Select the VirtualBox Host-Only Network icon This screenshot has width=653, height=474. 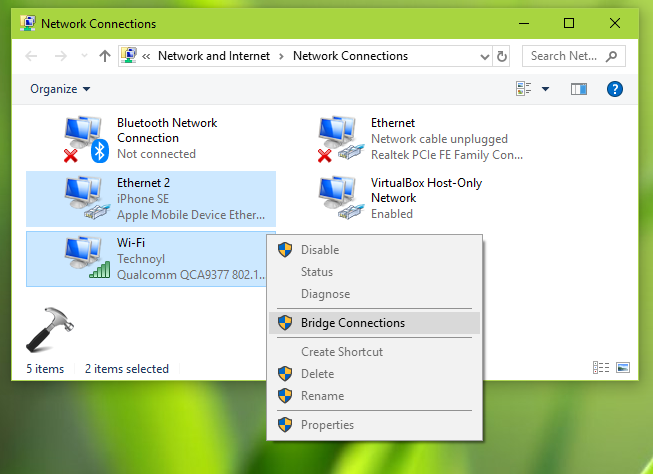click(x=339, y=199)
